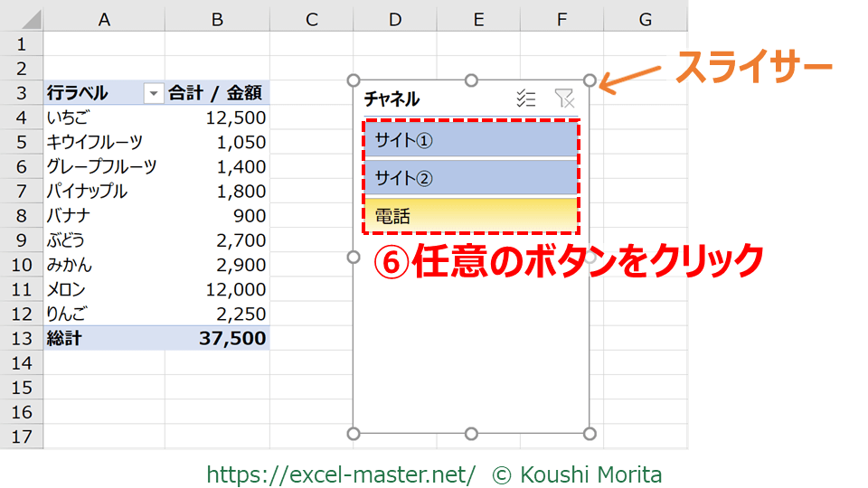
Task: Select the row 13 header
Action: pyautogui.click(x=22, y=339)
